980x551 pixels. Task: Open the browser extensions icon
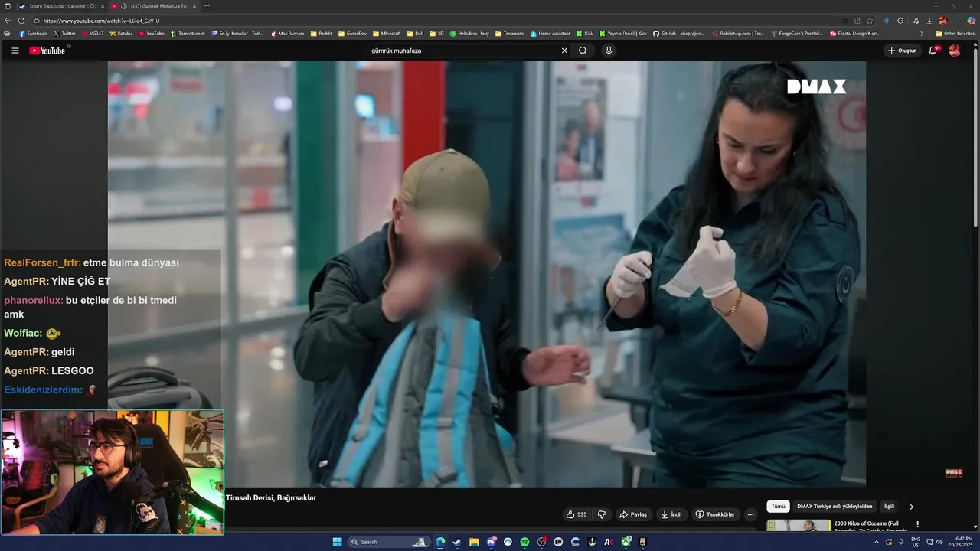point(900,21)
